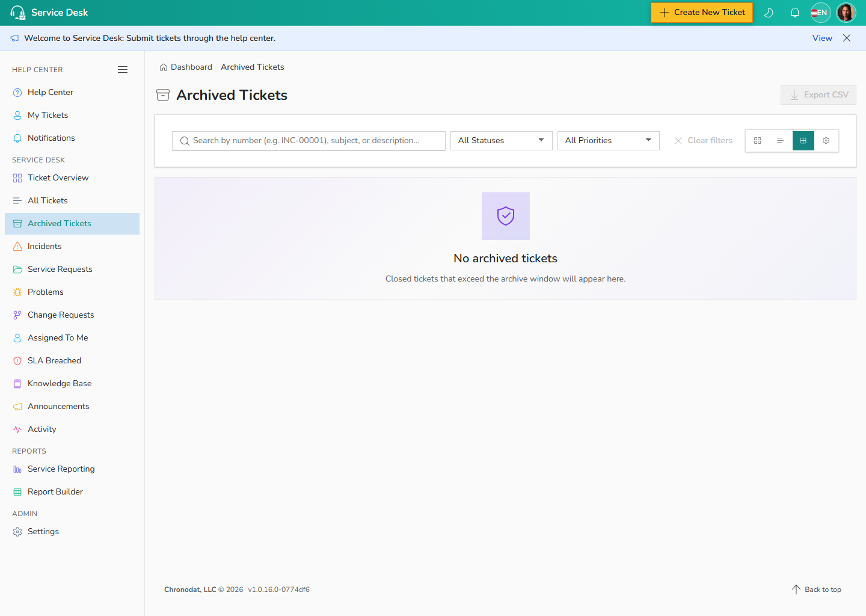The height and width of the screenshot is (616, 866).
Task: Open the user avatar menu
Action: pyautogui.click(x=846, y=13)
